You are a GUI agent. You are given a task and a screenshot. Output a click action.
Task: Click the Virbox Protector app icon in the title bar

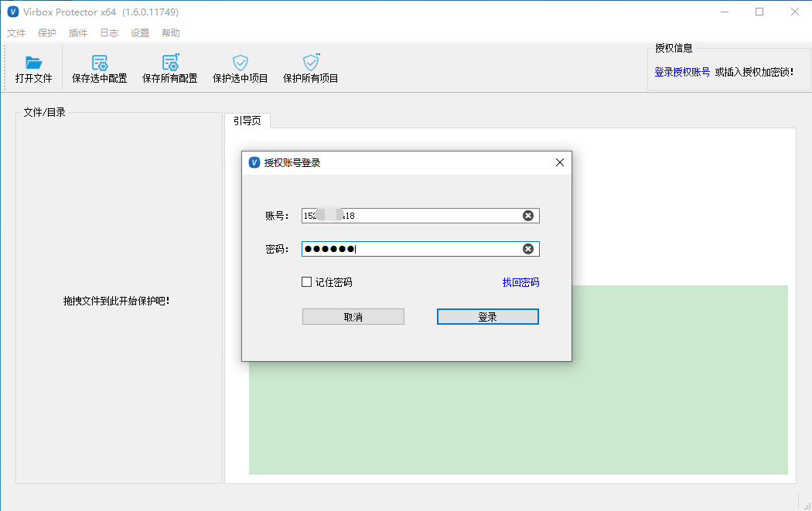13,12
